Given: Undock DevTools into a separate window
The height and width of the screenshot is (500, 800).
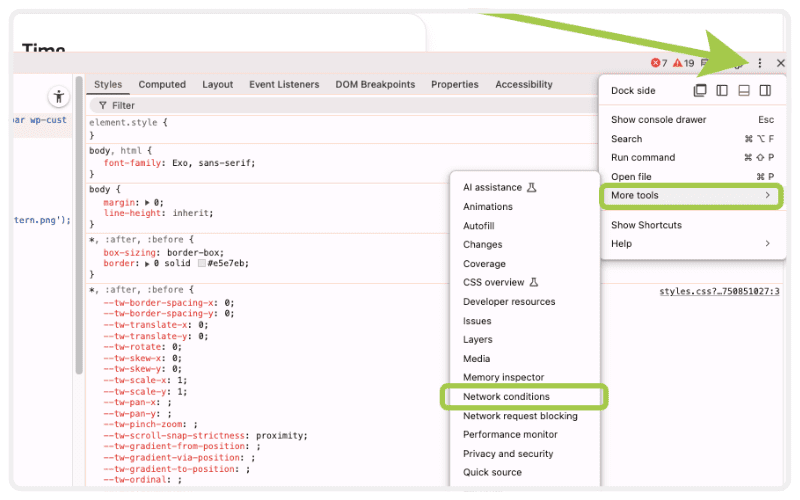Looking at the screenshot, I should tap(699, 90).
